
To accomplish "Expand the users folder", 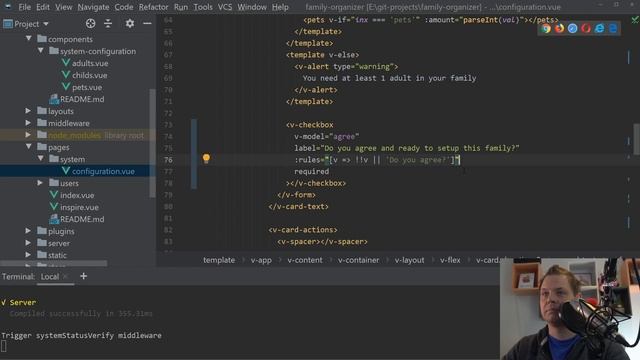I will 40,183.
